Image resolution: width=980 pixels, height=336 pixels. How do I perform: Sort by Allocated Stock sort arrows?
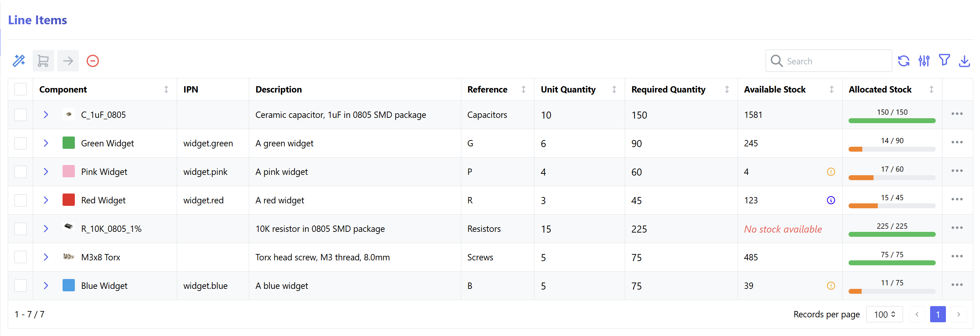point(931,89)
